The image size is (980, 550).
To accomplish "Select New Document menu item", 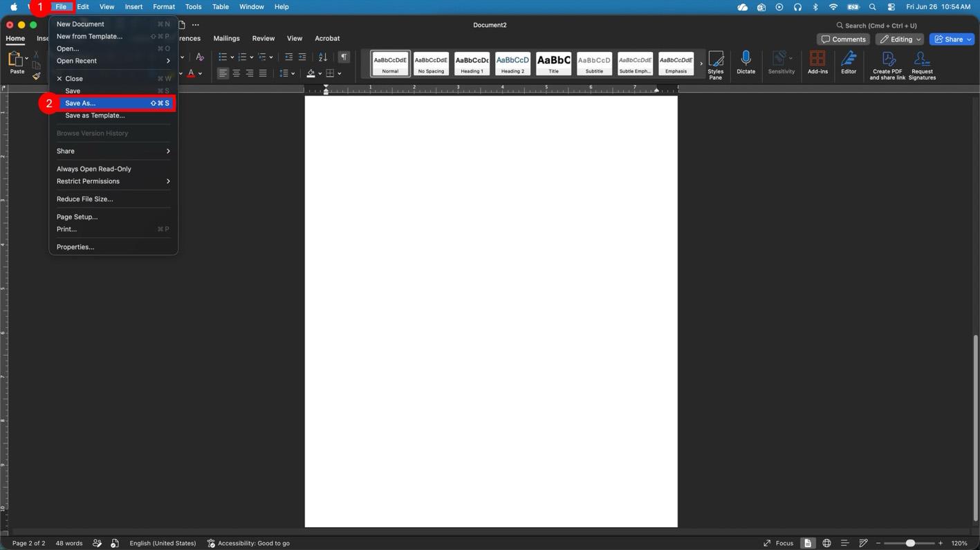I will (x=113, y=24).
